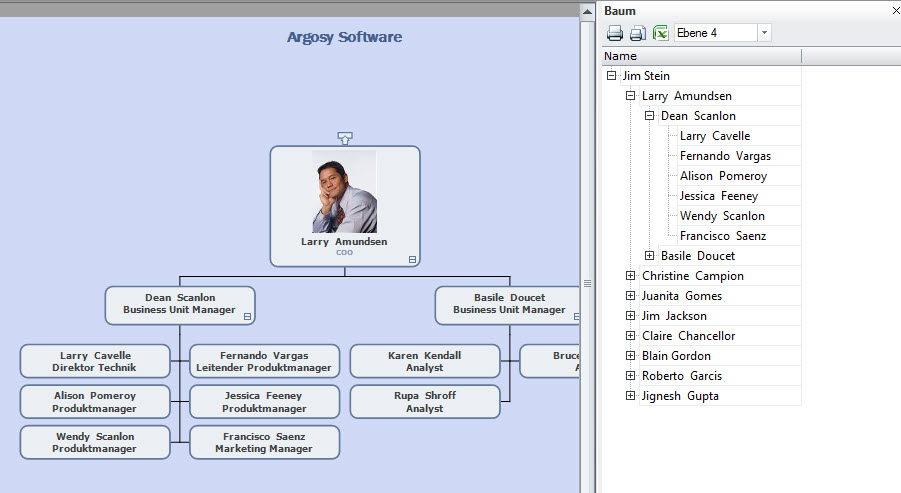Open the Ebene 4 level dropdown
901x493 pixels.
pyautogui.click(x=764, y=33)
